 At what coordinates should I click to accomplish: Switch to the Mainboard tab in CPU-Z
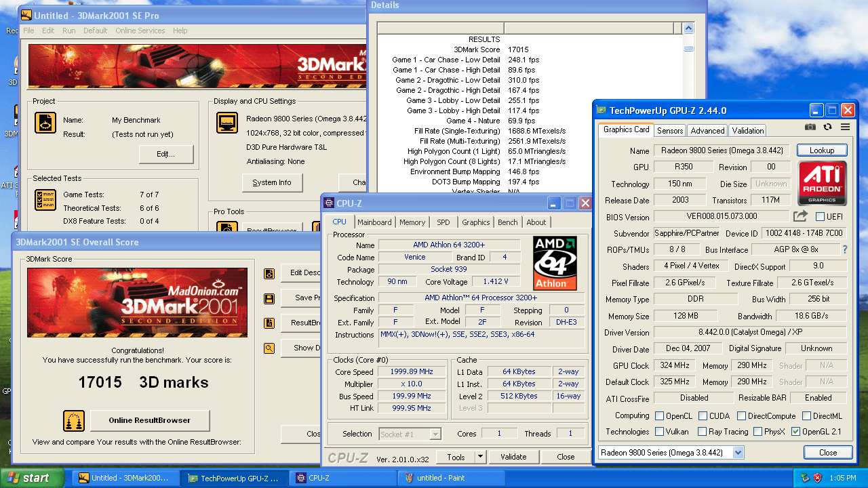pyautogui.click(x=374, y=222)
